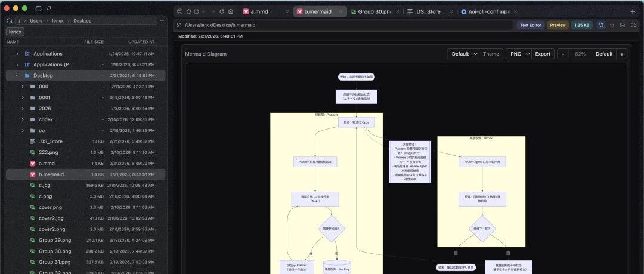This screenshot has height=274, width=644.
Task: Click the reload page icon
Action: click(x=222, y=11)
